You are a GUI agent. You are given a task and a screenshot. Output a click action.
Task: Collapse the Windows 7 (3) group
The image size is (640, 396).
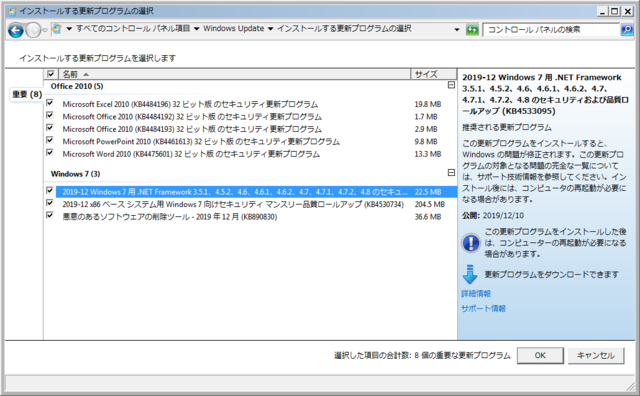(451, 173)
